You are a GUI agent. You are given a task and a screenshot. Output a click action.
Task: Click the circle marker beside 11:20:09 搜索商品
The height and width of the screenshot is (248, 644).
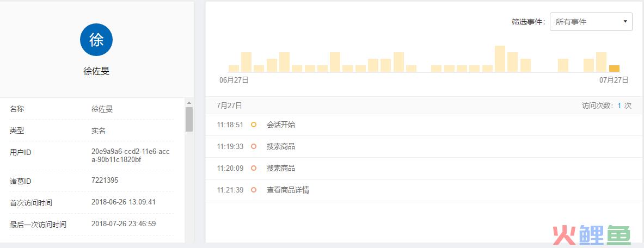click(254, 169)
